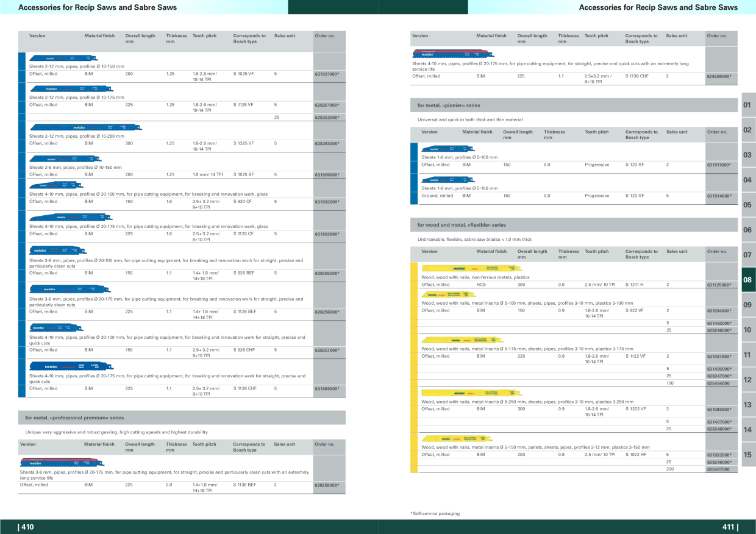Click pionier blade image above order 631914000
This screenshot has height=534, width=756.
pyautogui.click(x=448, y=180)
